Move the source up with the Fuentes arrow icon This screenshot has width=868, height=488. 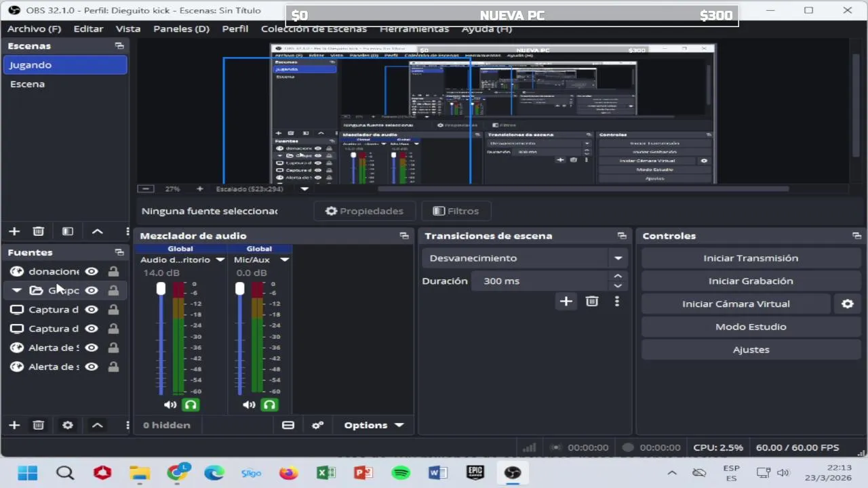(x=98, y=425)
